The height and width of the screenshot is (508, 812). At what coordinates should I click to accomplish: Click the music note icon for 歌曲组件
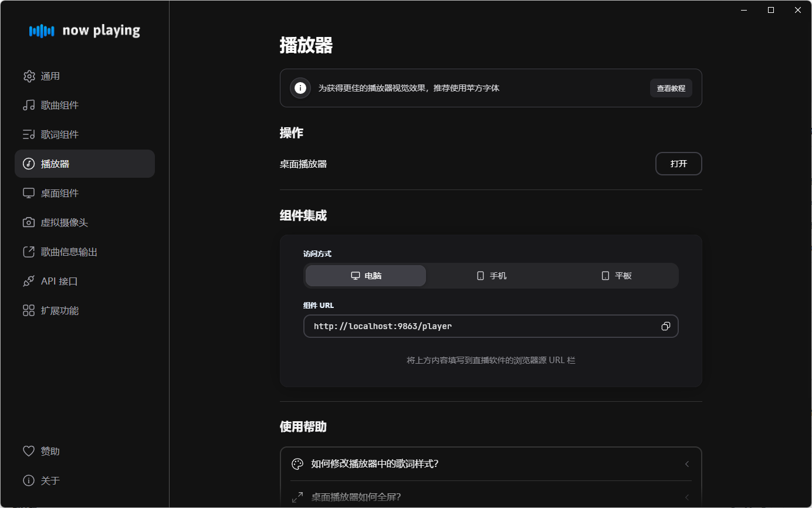[x=29, y=106]
